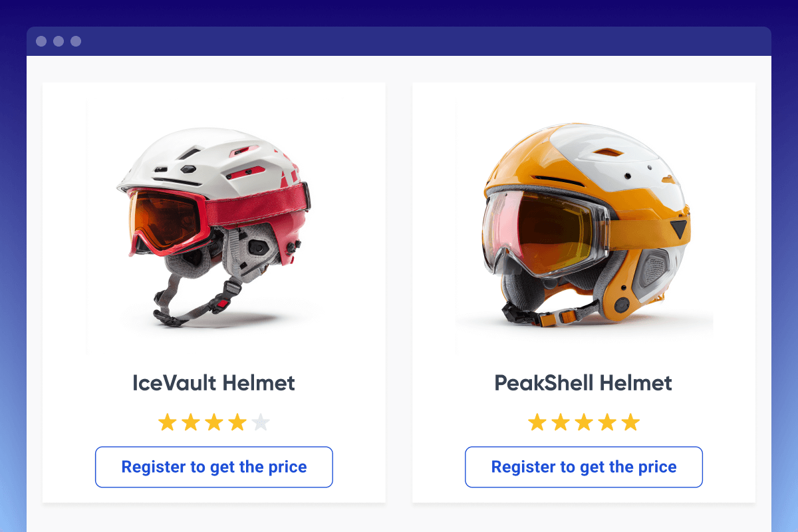Image resolution: width=798 pixels, height=532 pixels.
Task: View the orange PeakShell helmet image
Action: tap(584, 226)
